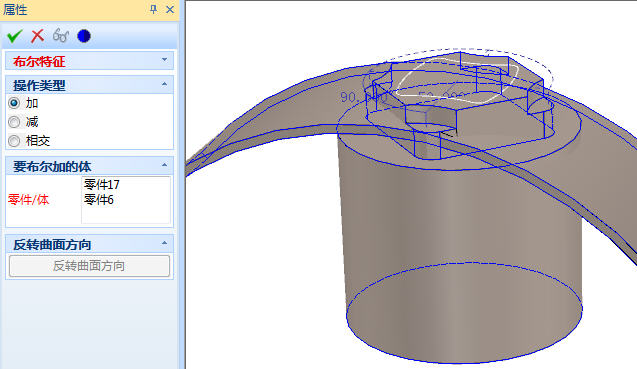Click the glasses preview icon

61,36
